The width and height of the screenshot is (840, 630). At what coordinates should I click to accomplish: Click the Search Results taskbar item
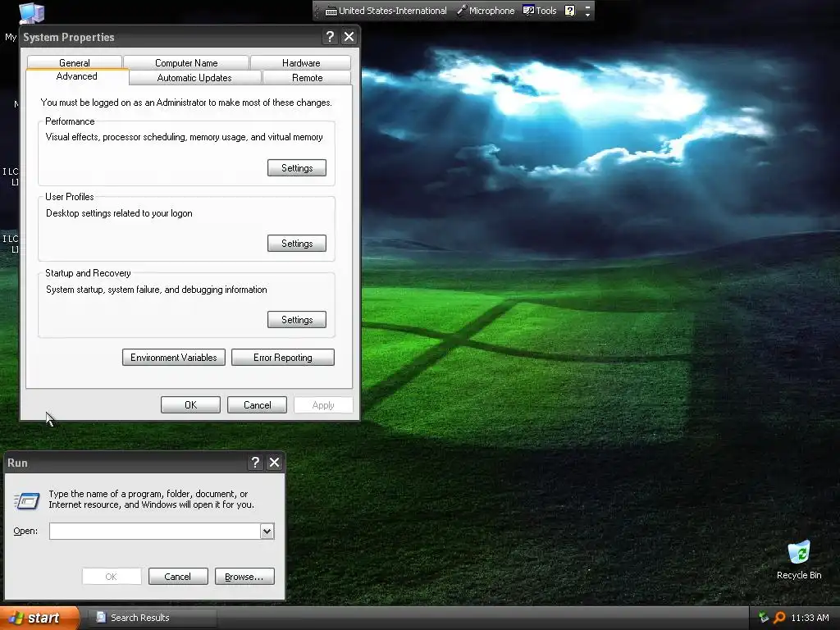pos(152,618)
